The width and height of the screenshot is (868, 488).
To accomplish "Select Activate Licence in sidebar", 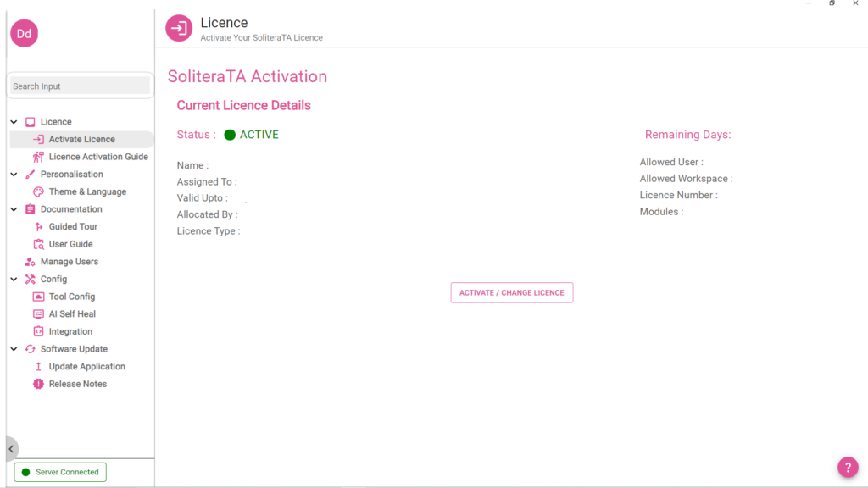I will pos(82,140).
